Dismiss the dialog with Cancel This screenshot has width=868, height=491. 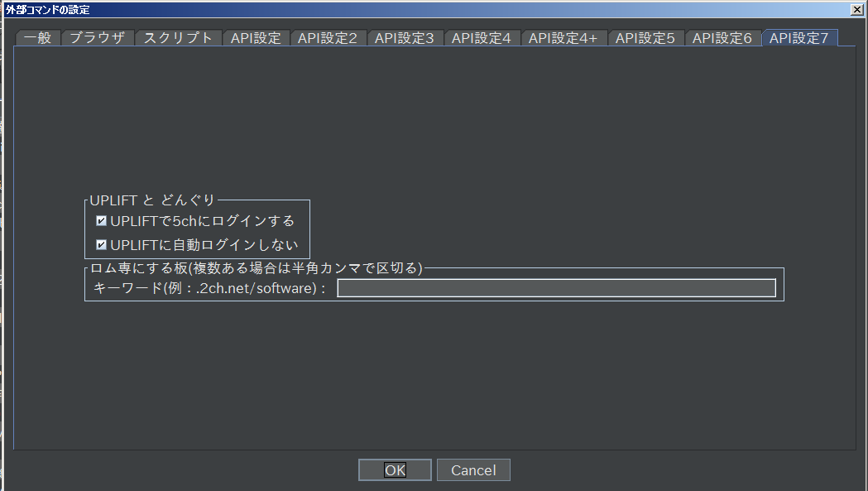click(473, 470)
